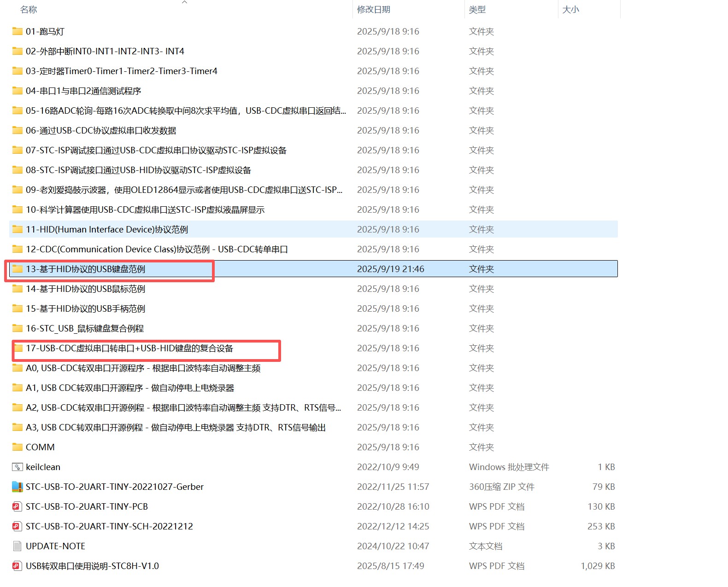Click the ZIP archive icon of STC-USB-TO-2UART-TINY-20221027-Gerber

(x=18, y=487)
